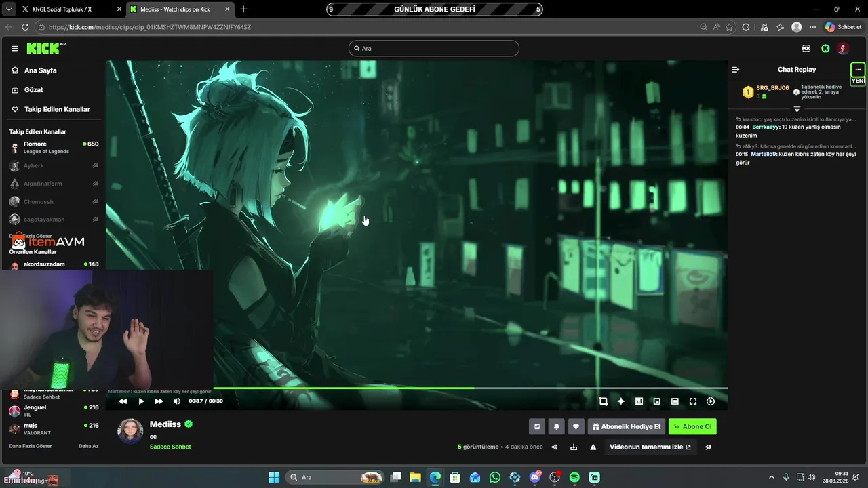Click the browser address bar

point(366,27)
